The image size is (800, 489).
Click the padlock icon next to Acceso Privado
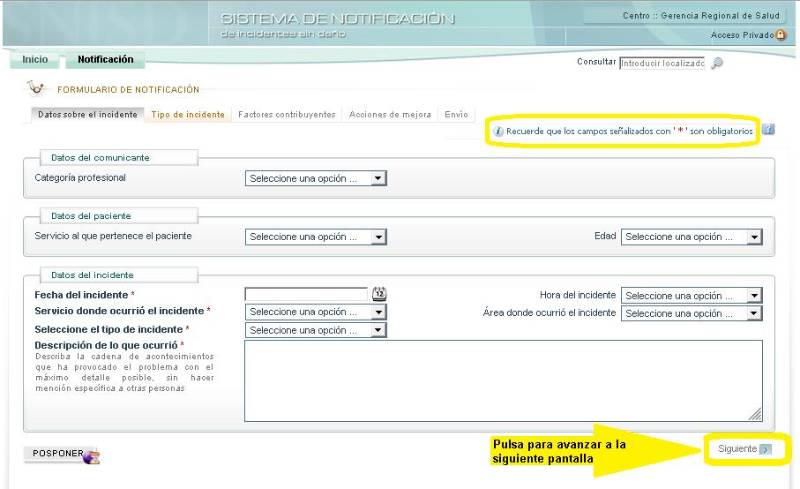(781, 34)
